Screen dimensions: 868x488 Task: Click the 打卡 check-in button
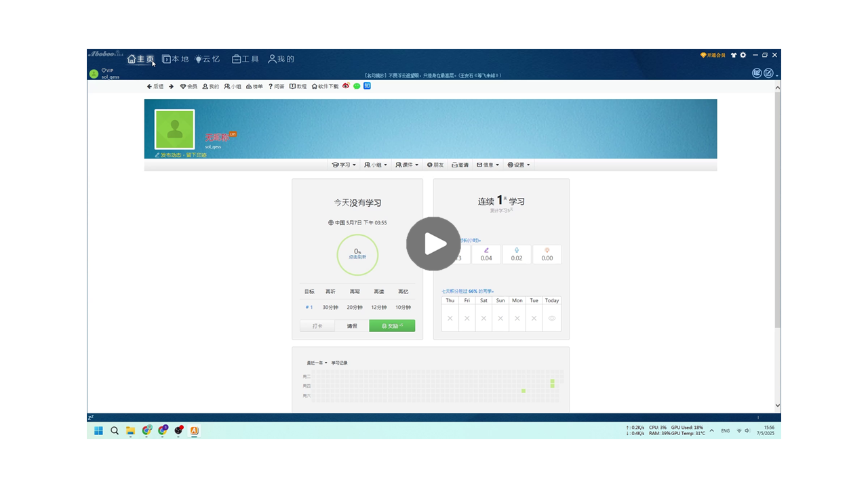point(317,326)
